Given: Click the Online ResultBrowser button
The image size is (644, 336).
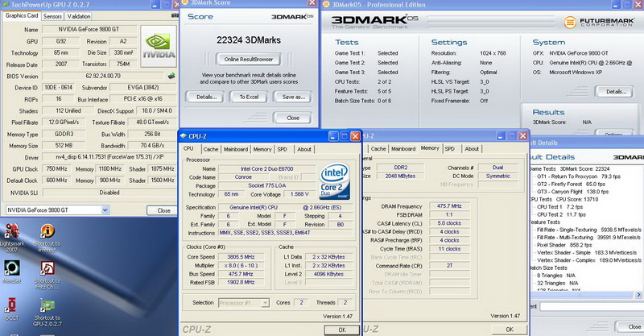Looking at the screenshot, I should [x=249, y=59].
